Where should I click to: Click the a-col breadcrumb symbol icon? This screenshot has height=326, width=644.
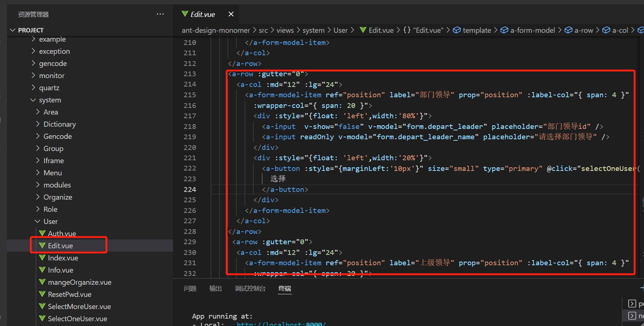coord(606,30)
